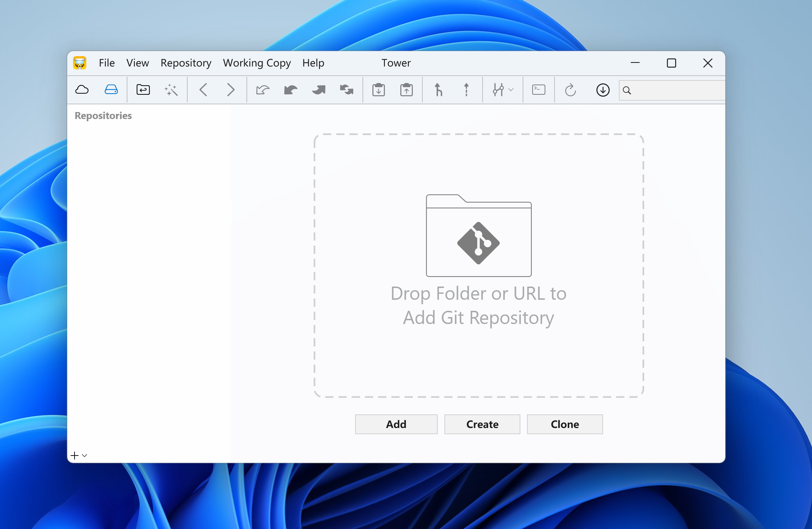
Task: Navigate forward with the right arrow
Action: [230, 90]
